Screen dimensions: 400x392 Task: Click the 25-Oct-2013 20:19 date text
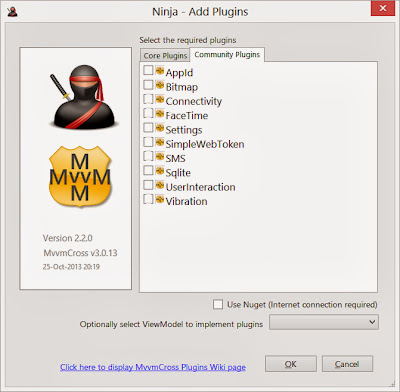(71, 267)
